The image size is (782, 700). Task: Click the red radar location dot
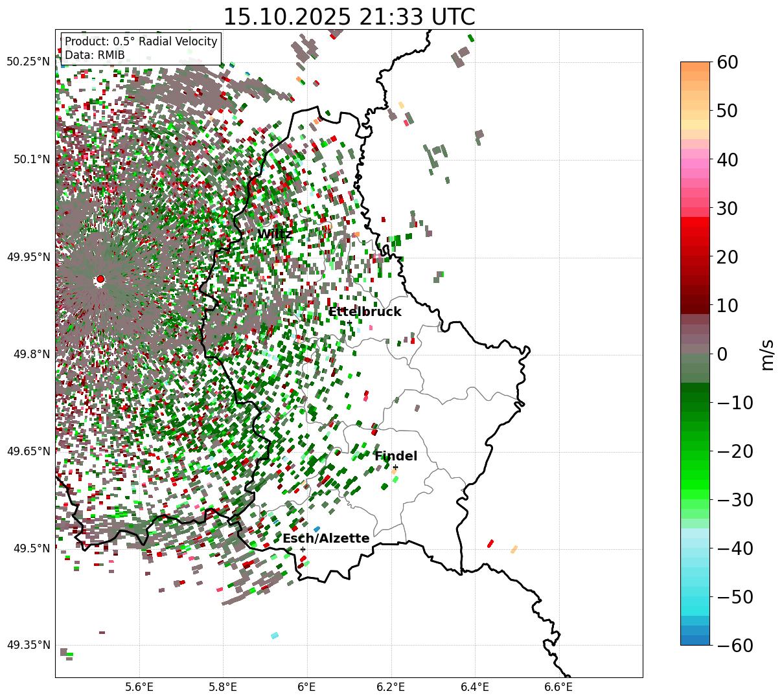click(x=100, y=279)
